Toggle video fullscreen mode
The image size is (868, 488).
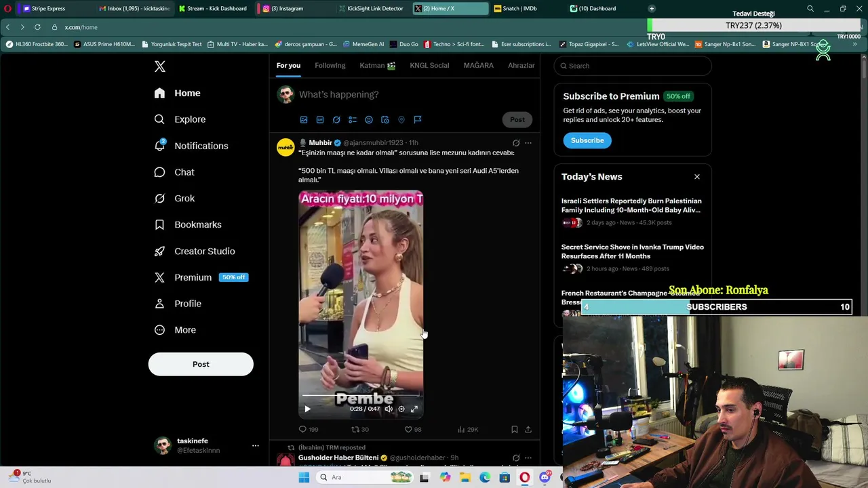point(414,409)
